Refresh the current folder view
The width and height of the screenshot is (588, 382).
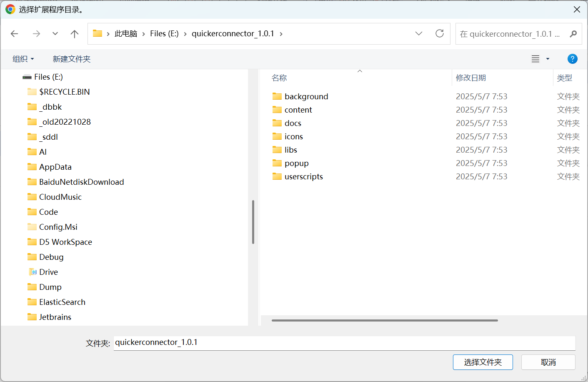[440, 33]
